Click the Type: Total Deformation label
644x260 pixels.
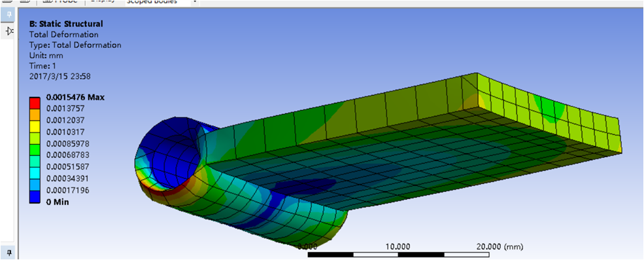coord(75,45)
